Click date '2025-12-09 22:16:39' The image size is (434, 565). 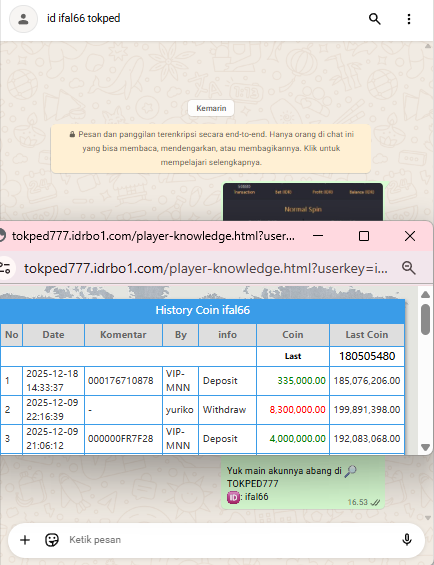[53, 410]
